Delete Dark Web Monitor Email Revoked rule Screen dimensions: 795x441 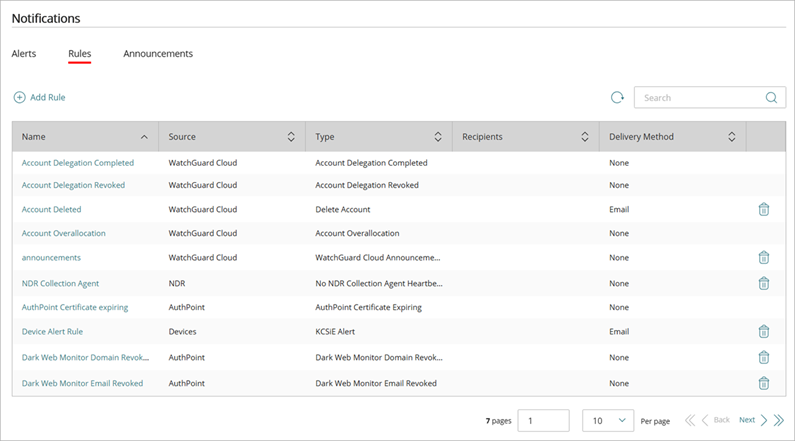point(764,383)
